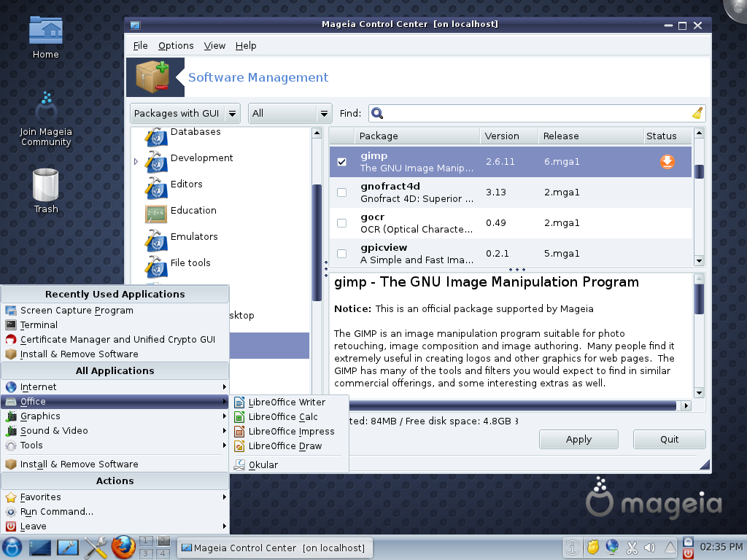Launch LibreOffice Calc from the submenu
This screenshot has height=560, width=747.
[x=289, y=417]
